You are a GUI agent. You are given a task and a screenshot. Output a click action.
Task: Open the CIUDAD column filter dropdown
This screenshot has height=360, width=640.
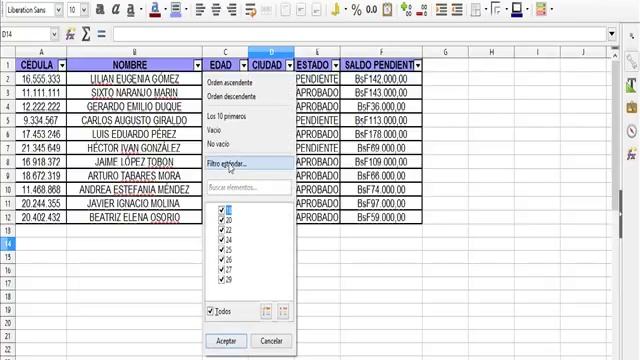(290, 65)
